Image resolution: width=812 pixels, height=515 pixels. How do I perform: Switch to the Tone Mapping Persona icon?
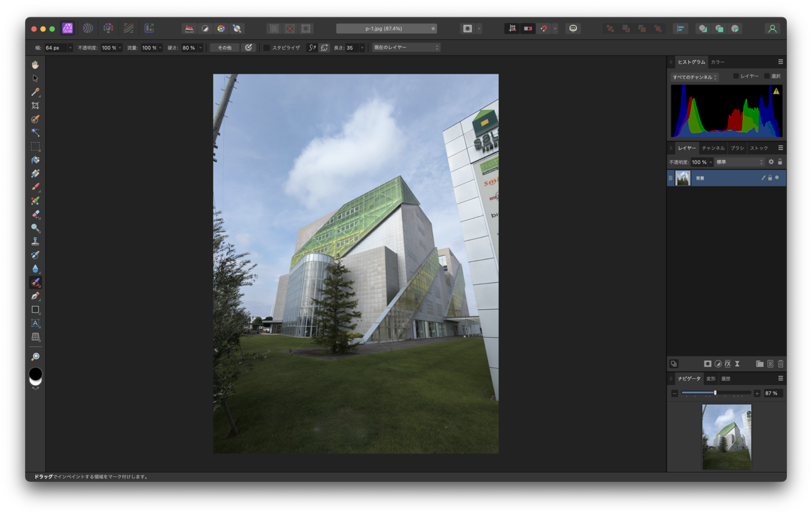pyautogui.click(x=129, y=28)
